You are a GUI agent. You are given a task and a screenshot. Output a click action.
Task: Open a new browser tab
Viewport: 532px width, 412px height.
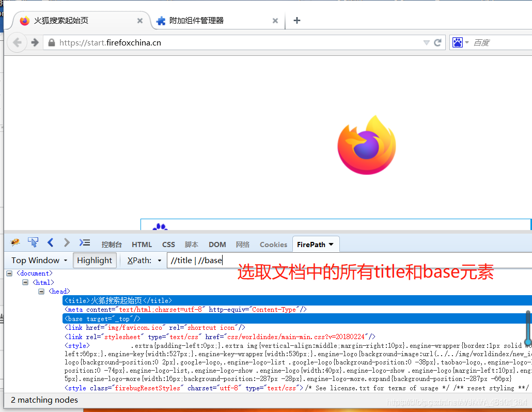tap(297, 20)
